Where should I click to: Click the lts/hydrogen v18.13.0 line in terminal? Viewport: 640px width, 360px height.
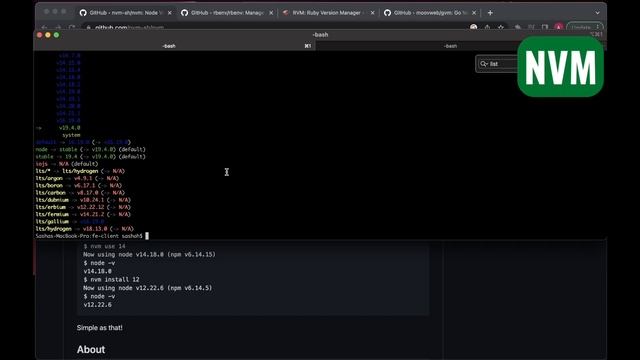click(84, 229)
